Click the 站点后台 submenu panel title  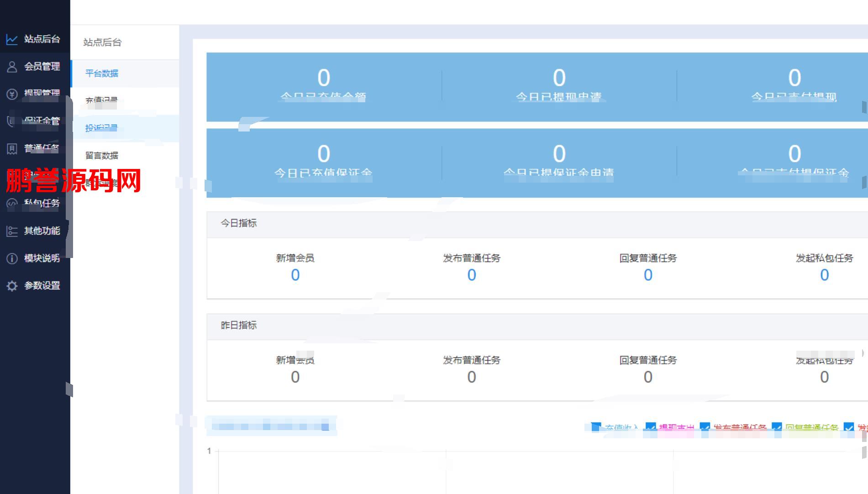click(102, 42)
